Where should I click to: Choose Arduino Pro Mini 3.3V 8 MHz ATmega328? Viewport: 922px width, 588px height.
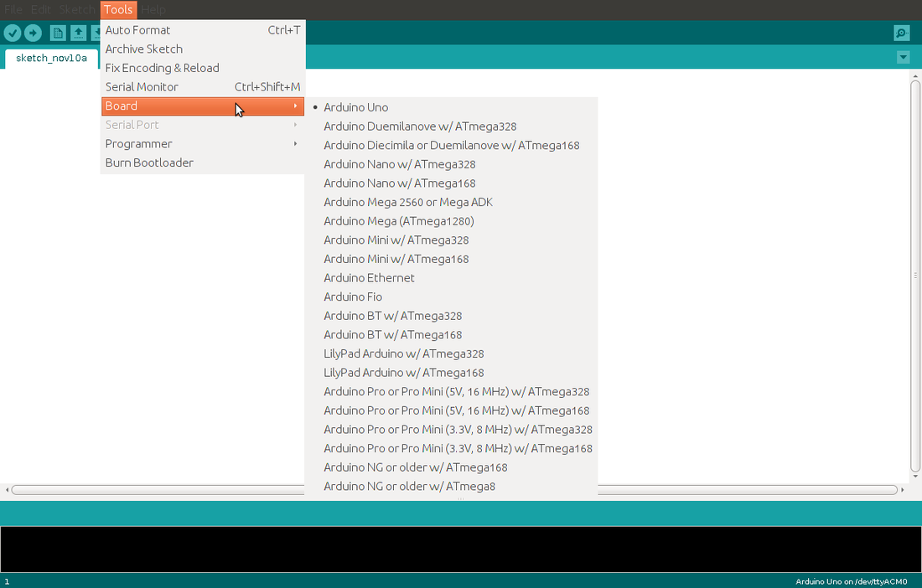pos(451,430)
